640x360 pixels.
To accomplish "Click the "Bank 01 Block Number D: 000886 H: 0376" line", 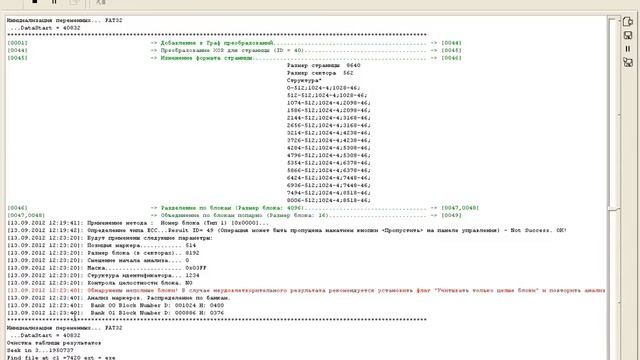I will (x=116, y=313).
